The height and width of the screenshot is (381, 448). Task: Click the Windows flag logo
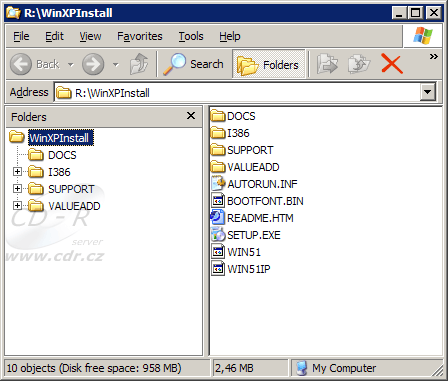[x=423, y=36]
